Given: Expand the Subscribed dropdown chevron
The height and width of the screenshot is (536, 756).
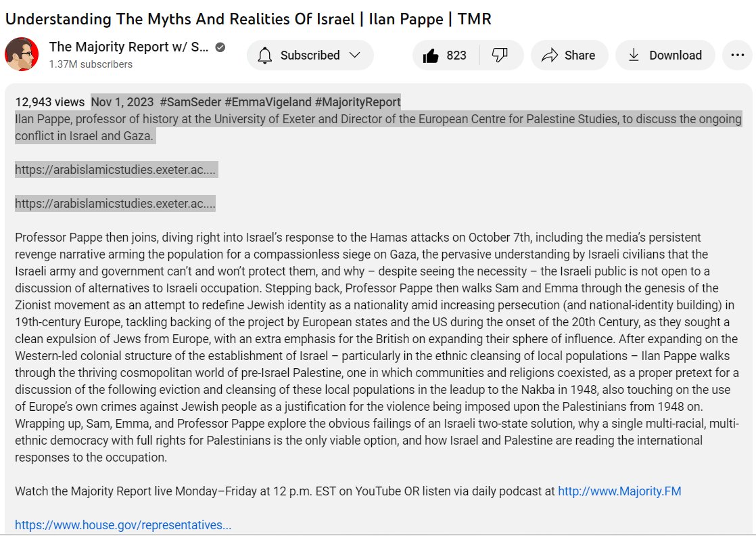Looking at the screenshot, I should point(355,55).
